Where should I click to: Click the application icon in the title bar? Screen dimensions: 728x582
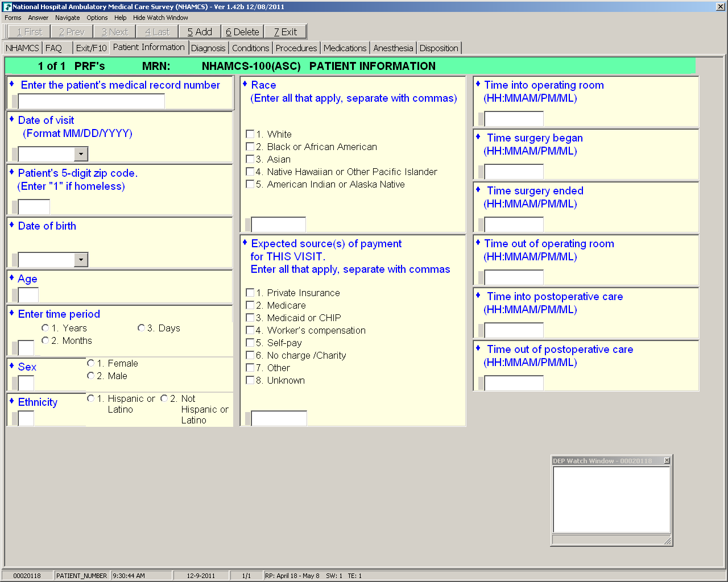coord(7,7)
